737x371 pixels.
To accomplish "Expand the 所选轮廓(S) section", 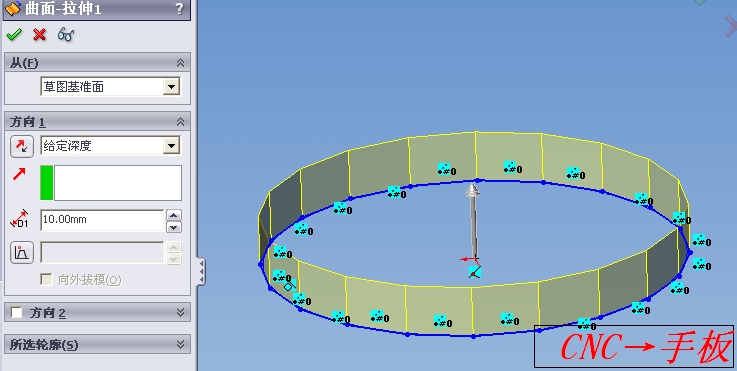I will [180, 345].
